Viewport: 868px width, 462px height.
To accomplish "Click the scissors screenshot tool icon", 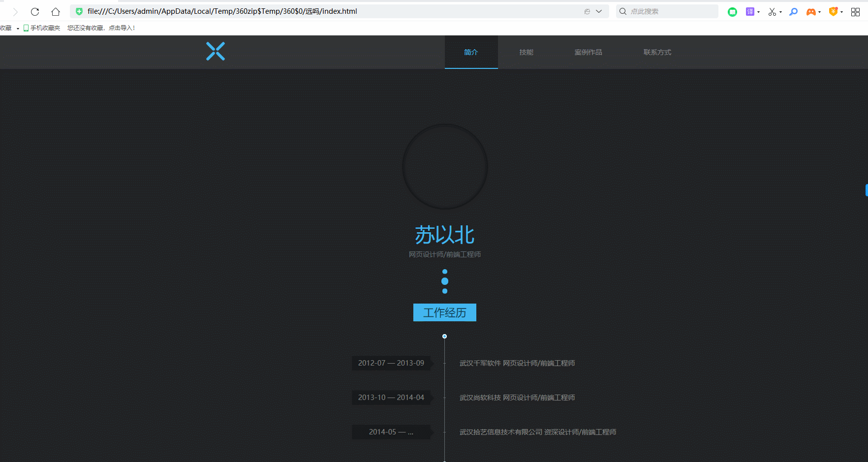I will tap(772, 12).
